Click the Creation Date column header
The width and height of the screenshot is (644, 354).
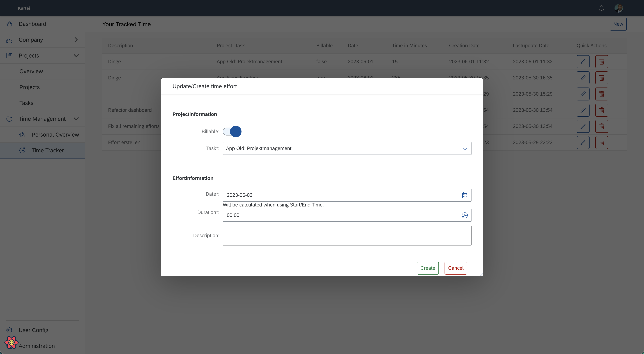point(464,45)
